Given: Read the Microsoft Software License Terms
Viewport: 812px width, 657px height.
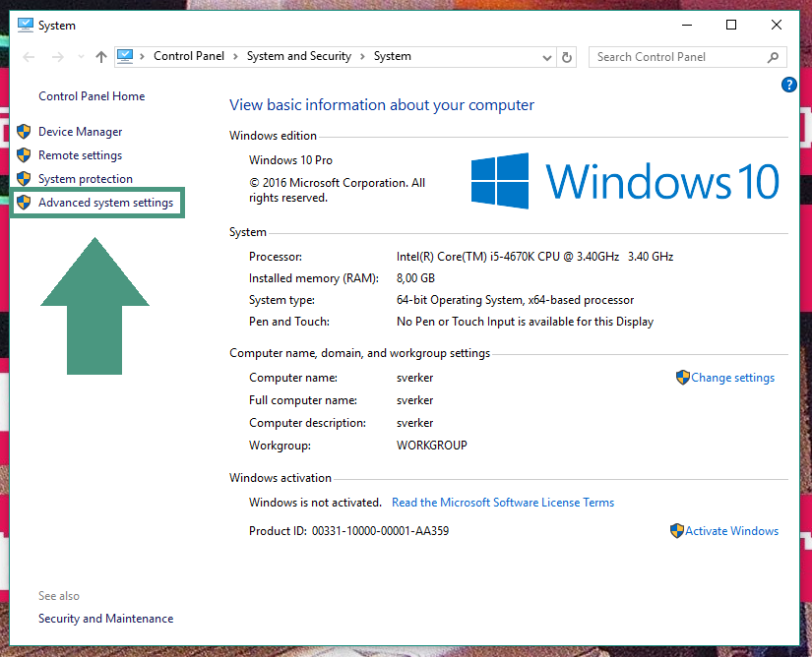Looking at the screenshot, I should pyautogui.click(x=502, y=503).
